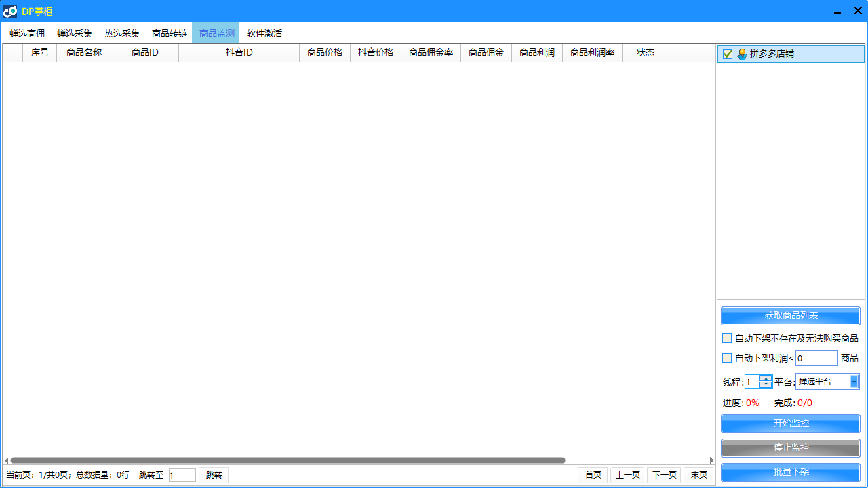Toggle the 自动下架利润< checkbox
This screenshot has width=868, height=488.
727,358
